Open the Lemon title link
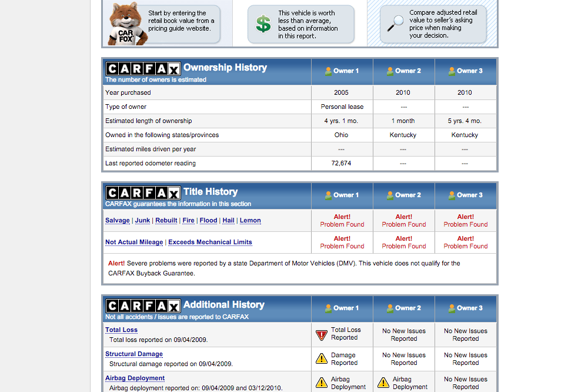Viewport: 588px width, 392px height. (x=250, y=220)
